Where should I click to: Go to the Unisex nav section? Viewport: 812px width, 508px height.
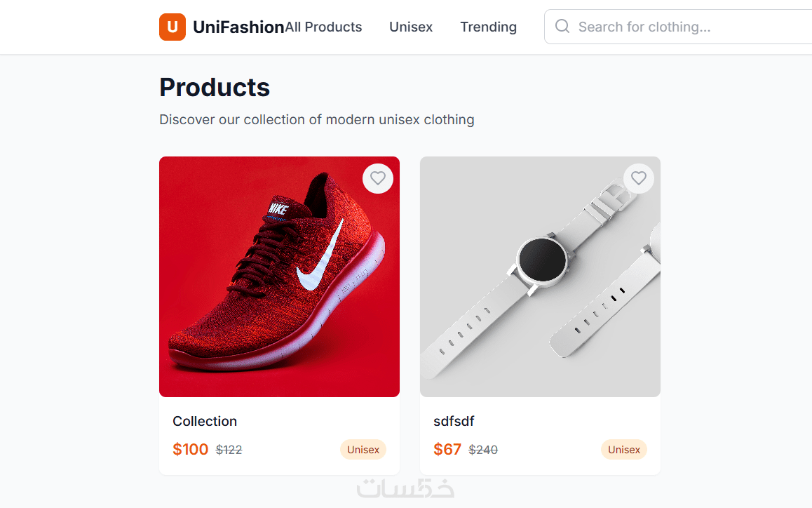click(x=411, y=27)
